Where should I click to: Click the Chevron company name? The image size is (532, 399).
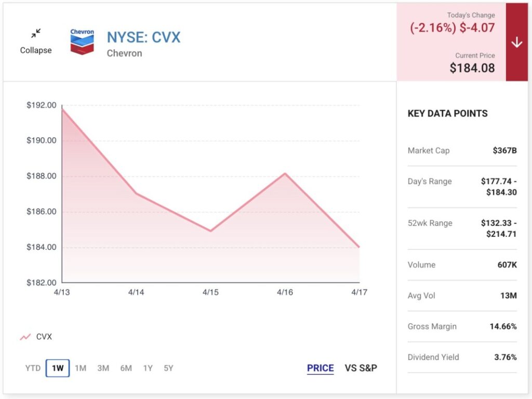tap(124, 53)
